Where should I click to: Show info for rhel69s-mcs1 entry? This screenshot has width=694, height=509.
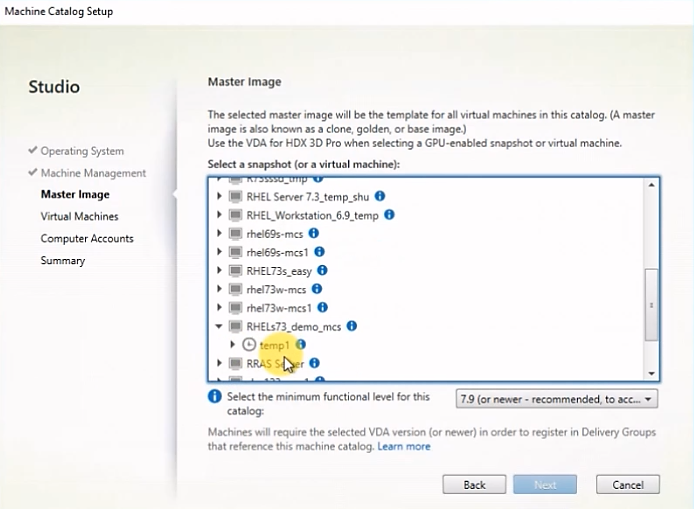[321, 252]
